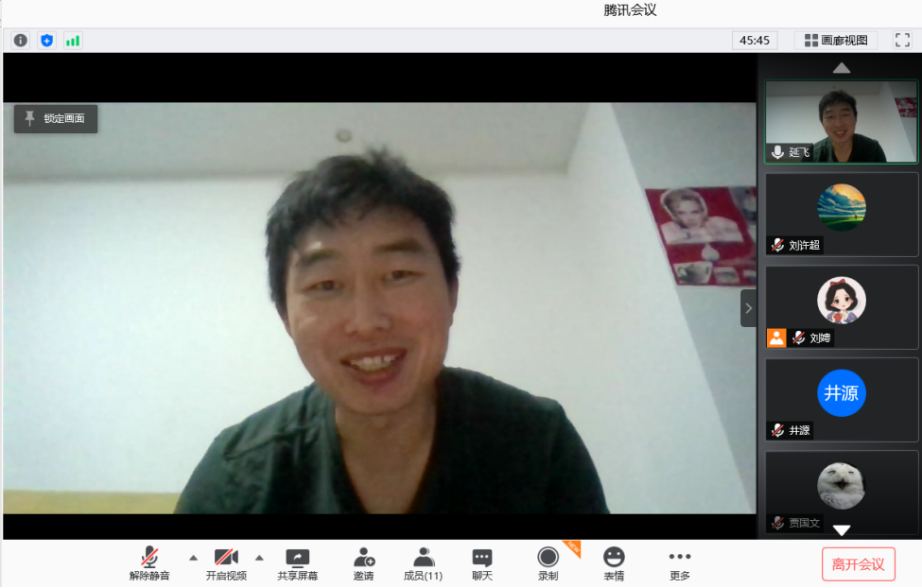Screen dimensions: 922x588
Task: Open meeting info icon
Action: 20,41
